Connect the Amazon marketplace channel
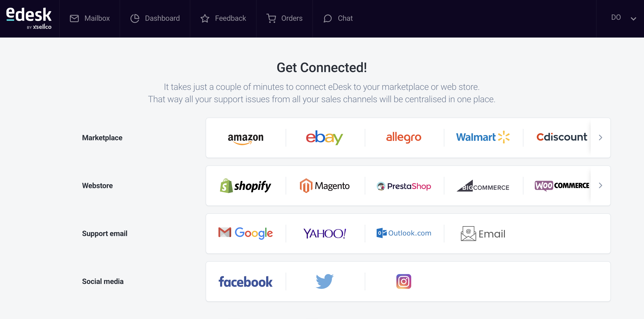The width and height of the screenshot is (644, 319). point(245,138)
